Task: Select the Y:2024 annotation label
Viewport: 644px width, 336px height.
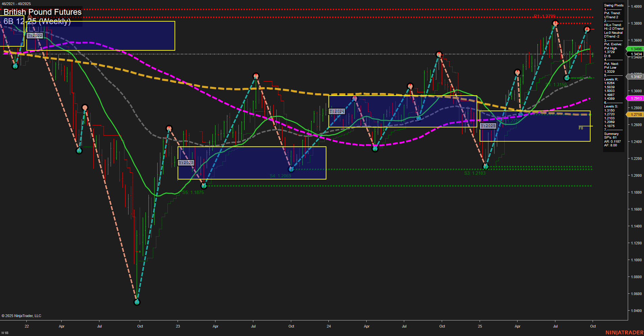Action: (337, 111)
